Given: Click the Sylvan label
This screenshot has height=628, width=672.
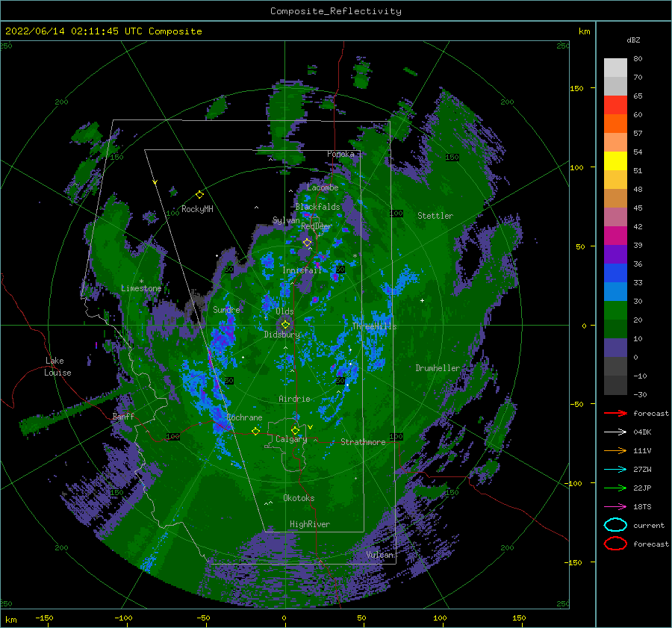Looking at the screenshot, I should pyautogui.click(x=286, y=220).
